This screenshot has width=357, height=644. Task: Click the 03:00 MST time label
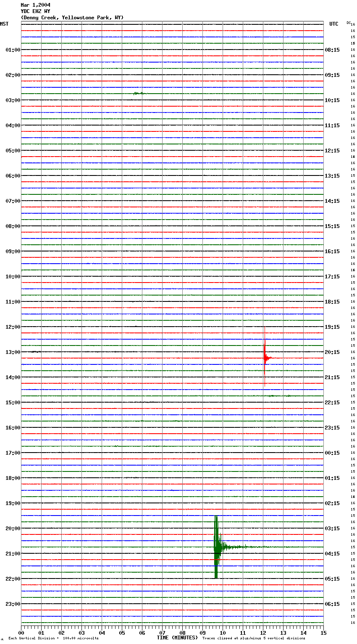pos(13,100)
